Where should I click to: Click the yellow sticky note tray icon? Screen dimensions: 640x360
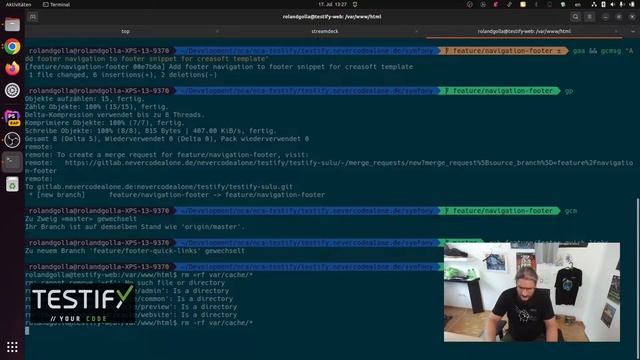point(523,4)
